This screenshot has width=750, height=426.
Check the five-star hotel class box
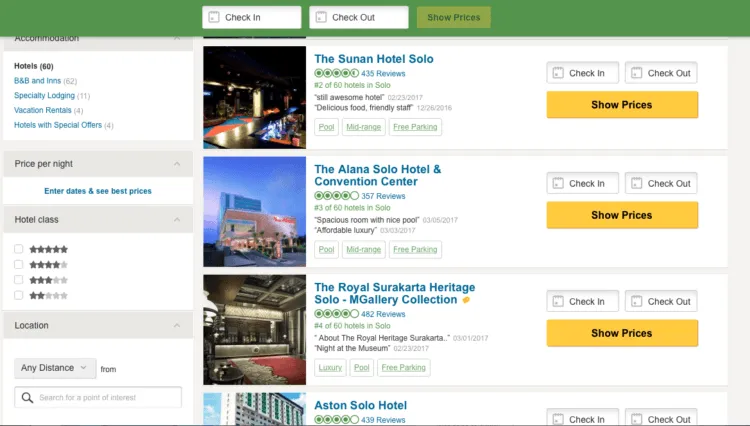19,249
